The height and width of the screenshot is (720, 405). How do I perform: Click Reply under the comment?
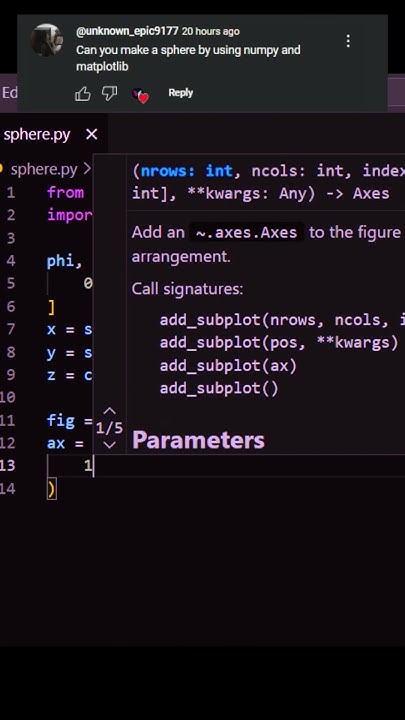pyautogui.click(x=180, y=93)
